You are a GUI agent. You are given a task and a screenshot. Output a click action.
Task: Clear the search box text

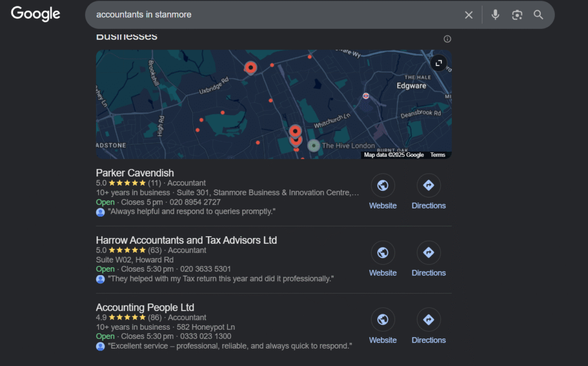469,15
